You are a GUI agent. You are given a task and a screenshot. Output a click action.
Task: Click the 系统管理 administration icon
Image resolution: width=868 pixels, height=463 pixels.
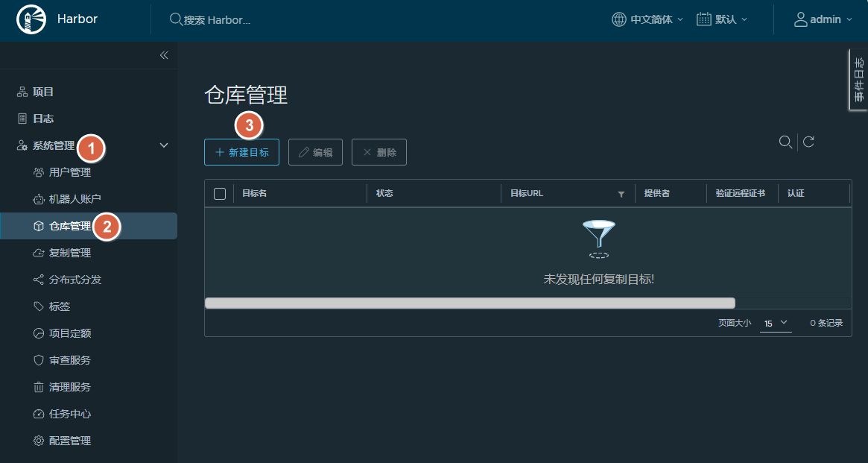click(22, 145)
